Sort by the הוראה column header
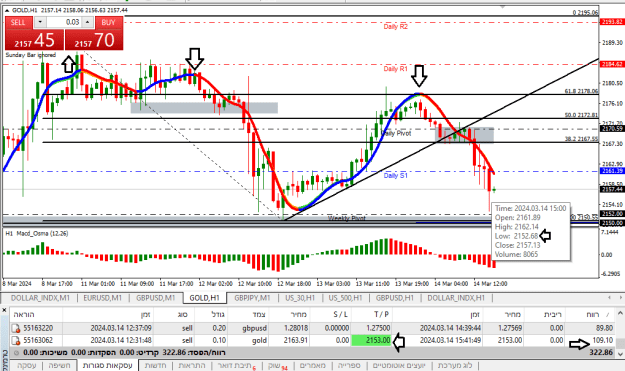625x371 pixels. coord(24,315)
